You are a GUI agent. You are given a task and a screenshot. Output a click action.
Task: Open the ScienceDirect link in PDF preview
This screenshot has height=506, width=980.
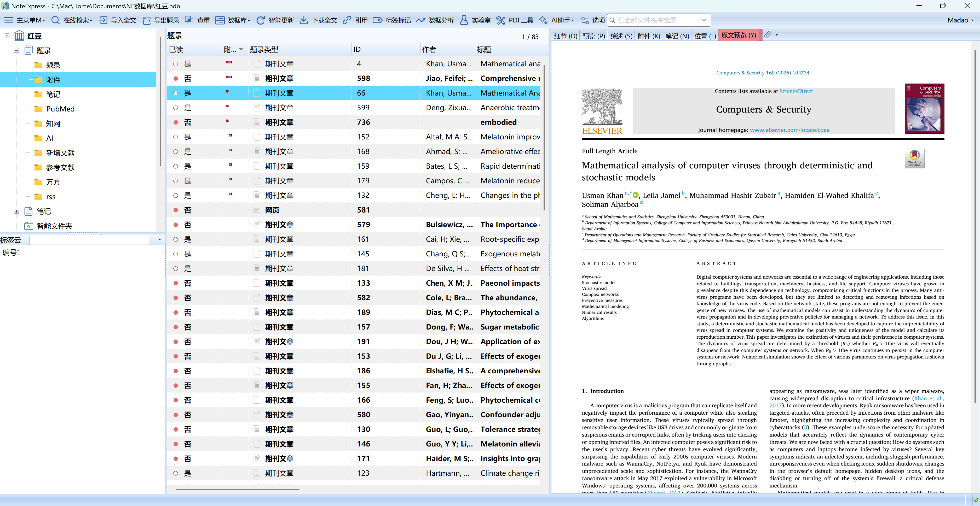pyautogui.click(x=796, y=91)
